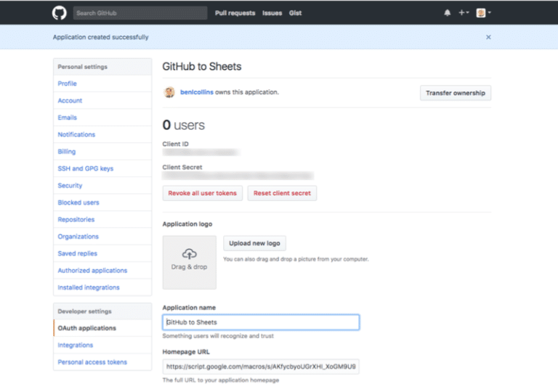Open Notifications settings in sidebar
Image resolution: width=558 pixels, height=392 pixels.
point(102,134)
